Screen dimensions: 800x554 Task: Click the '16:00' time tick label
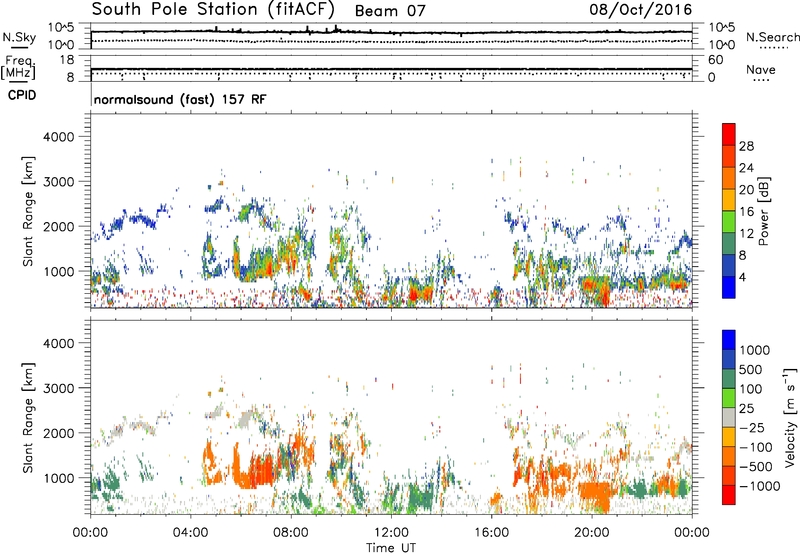coord(491,533)
